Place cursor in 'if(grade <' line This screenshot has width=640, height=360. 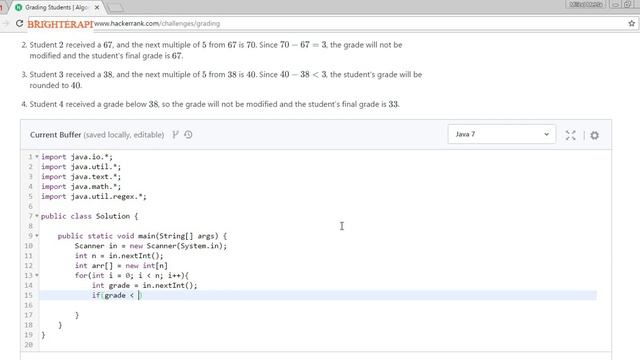pos(117,295)
